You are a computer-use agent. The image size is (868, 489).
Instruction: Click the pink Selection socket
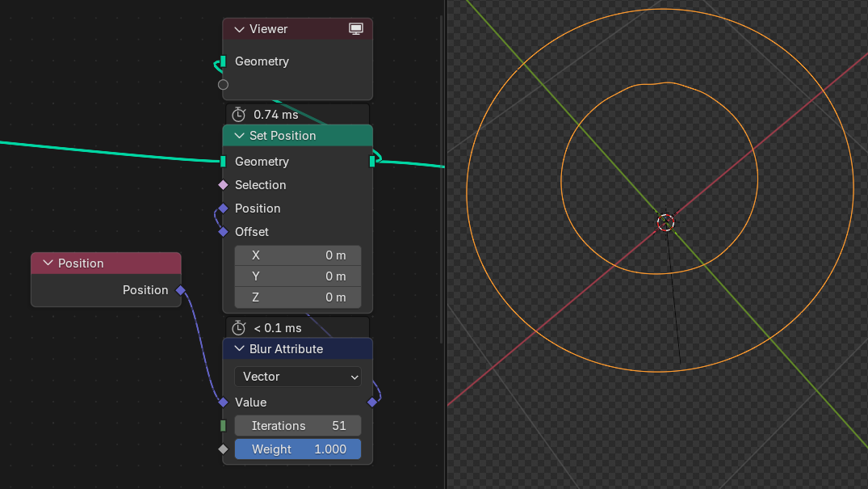click(x=223, y=184)
